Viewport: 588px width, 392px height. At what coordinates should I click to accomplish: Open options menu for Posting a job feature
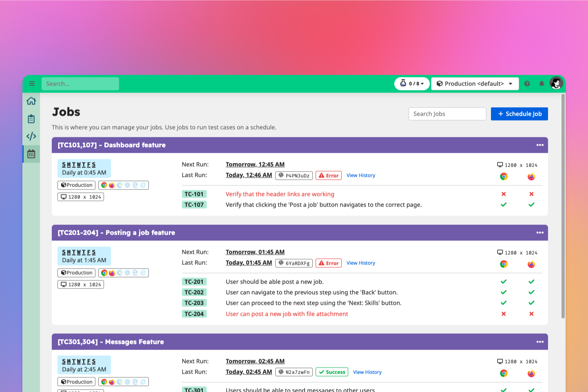click(x=540, y=233)
